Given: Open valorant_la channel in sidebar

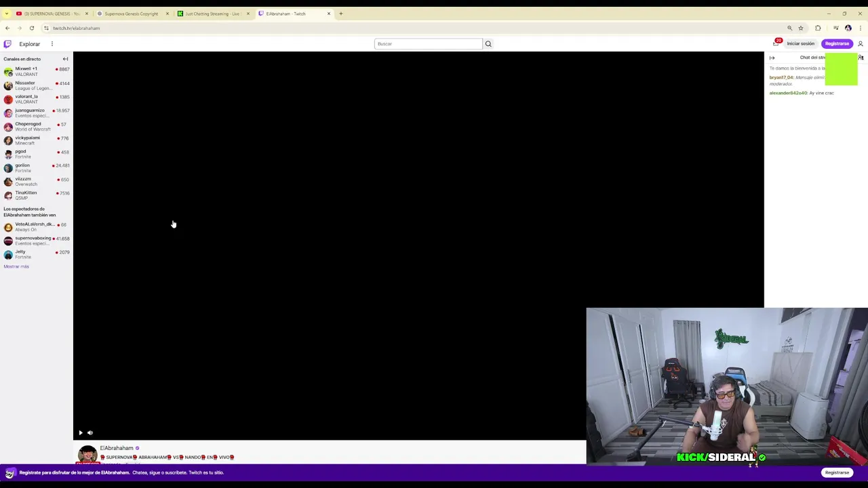Looking at the screenshot, I should [x=37, y=99].
